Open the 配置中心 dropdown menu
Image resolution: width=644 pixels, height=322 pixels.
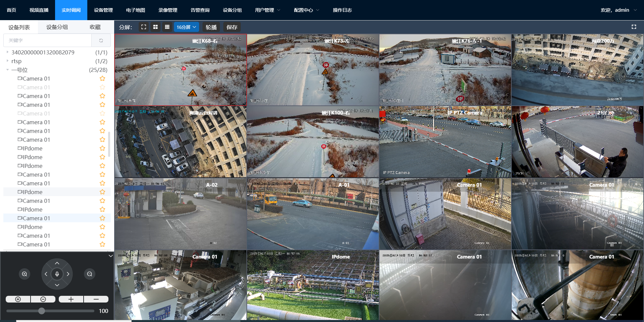(307, 10)
